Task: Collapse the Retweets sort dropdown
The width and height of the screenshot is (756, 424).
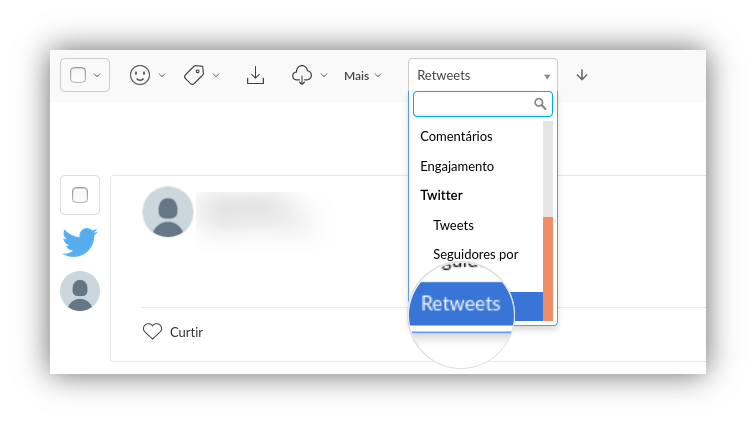Action: (x=483, y=75)
